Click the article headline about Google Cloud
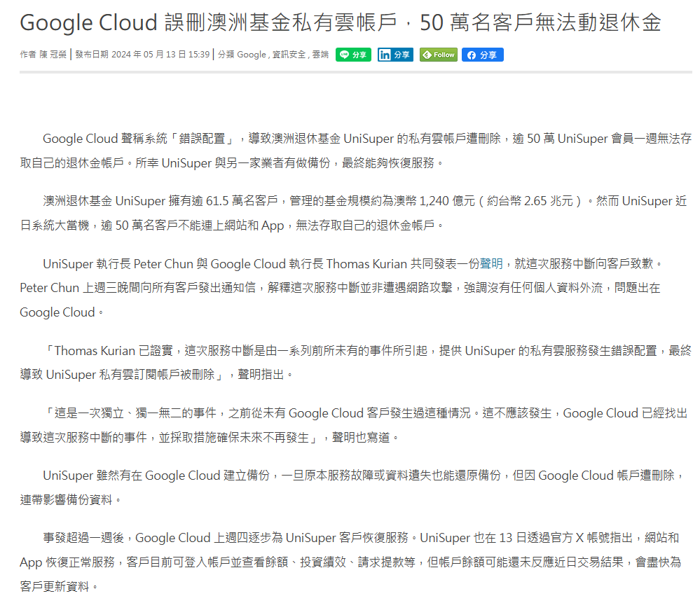Viewport: 700px width, 603px height. coord(340,23)
